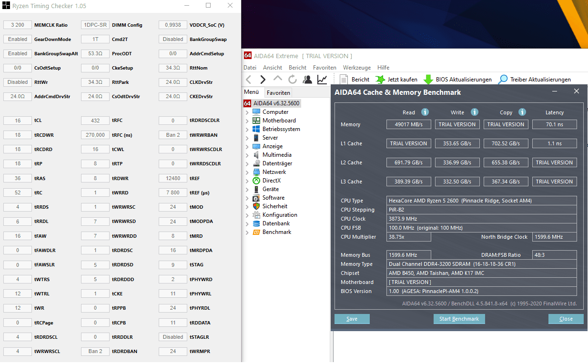Click the BIOS Aktualisierungen green arrow icon
Viewport: 588px width, 364px height.
tap(428, 79)
